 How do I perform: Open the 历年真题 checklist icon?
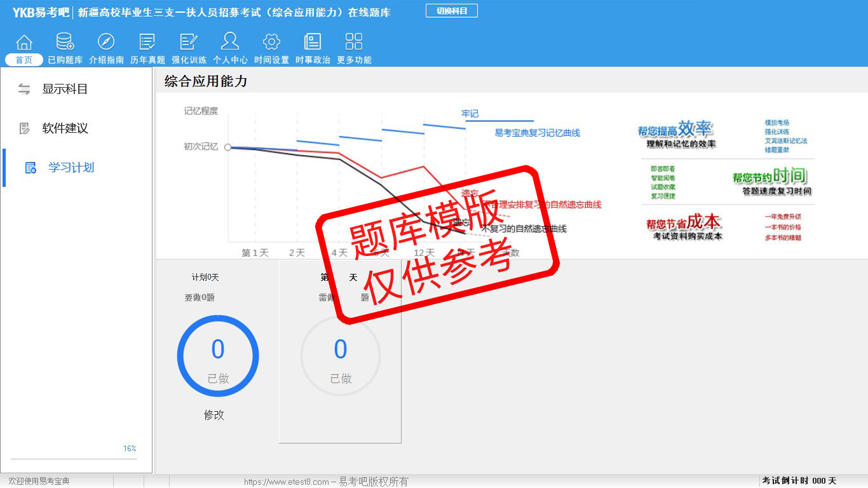click(x=147, y=43)
